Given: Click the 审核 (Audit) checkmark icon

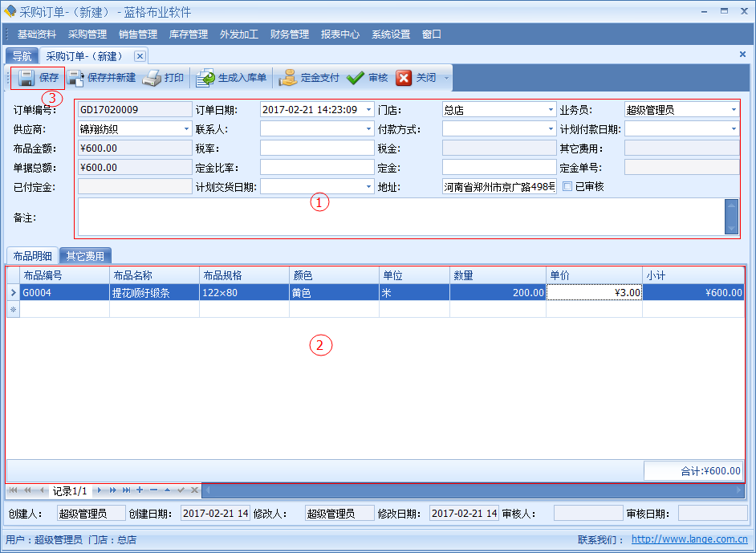Looking at the screenshot, I should point(356,78).
